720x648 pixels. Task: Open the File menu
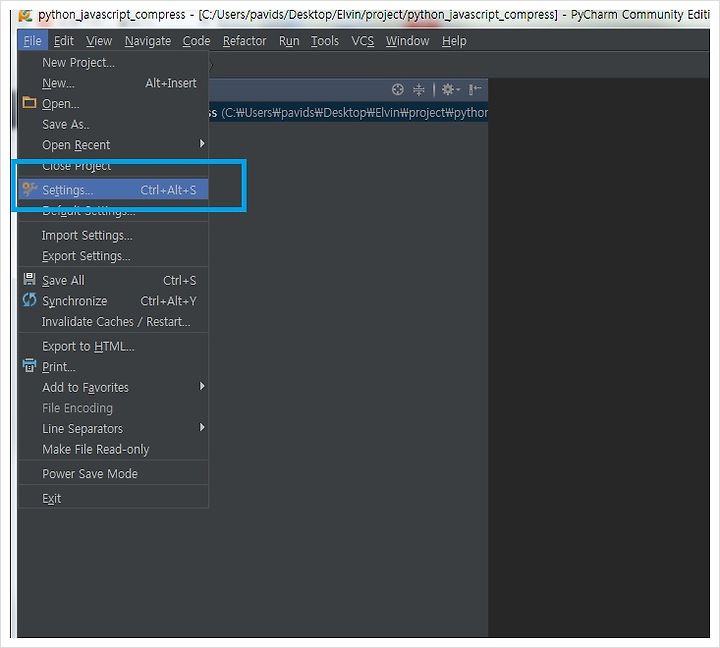coord(33,41)
